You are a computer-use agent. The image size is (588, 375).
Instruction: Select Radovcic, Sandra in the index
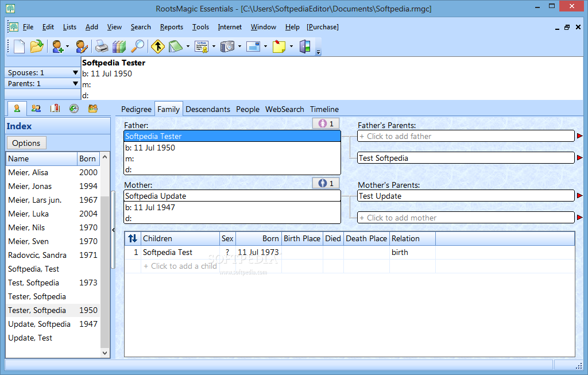53,255
